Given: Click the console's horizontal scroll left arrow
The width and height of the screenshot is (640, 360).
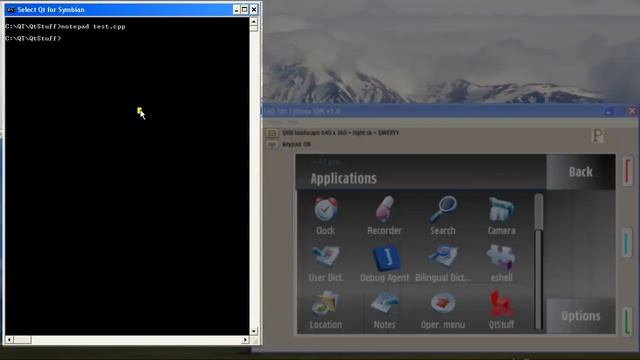Looking at the screenshot, I should tap(9, 340).
